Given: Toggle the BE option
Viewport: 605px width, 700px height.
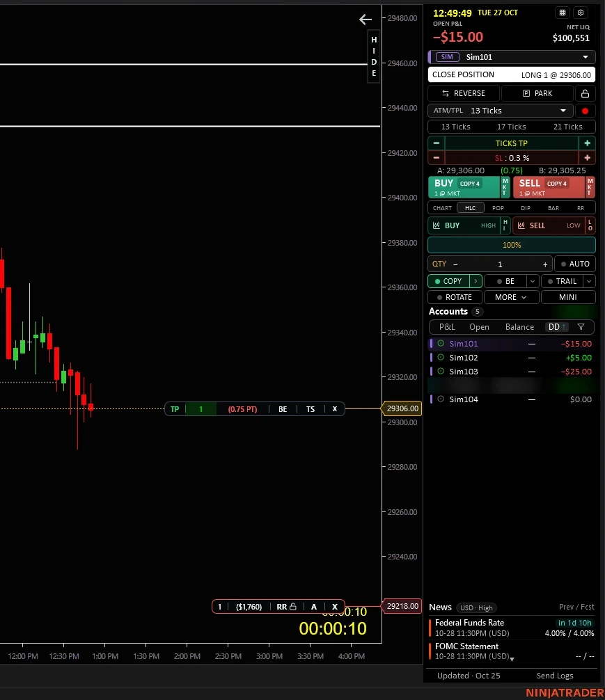Looking at the screenshot, I should click(506, 281).
